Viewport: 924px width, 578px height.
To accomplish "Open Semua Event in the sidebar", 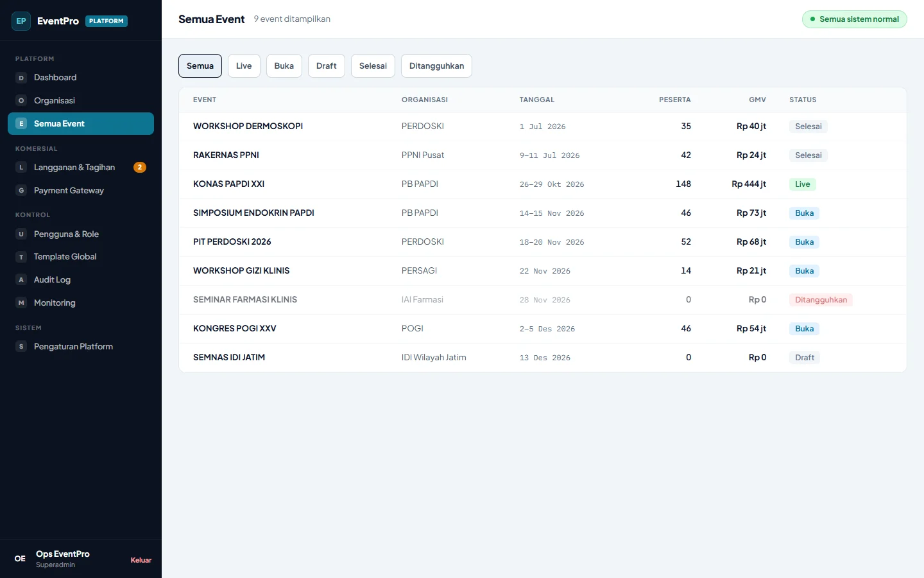I will point(81,124).
